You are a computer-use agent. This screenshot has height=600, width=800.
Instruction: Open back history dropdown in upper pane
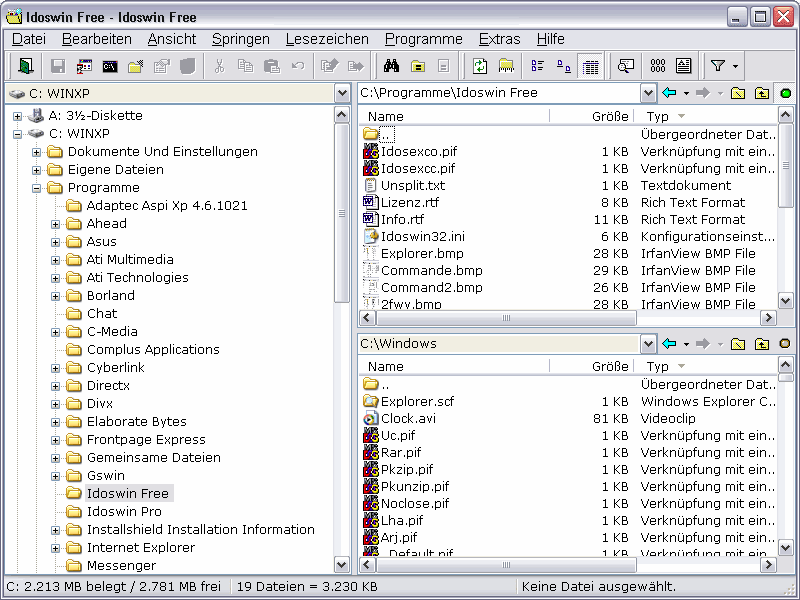[x=686, y=93]
